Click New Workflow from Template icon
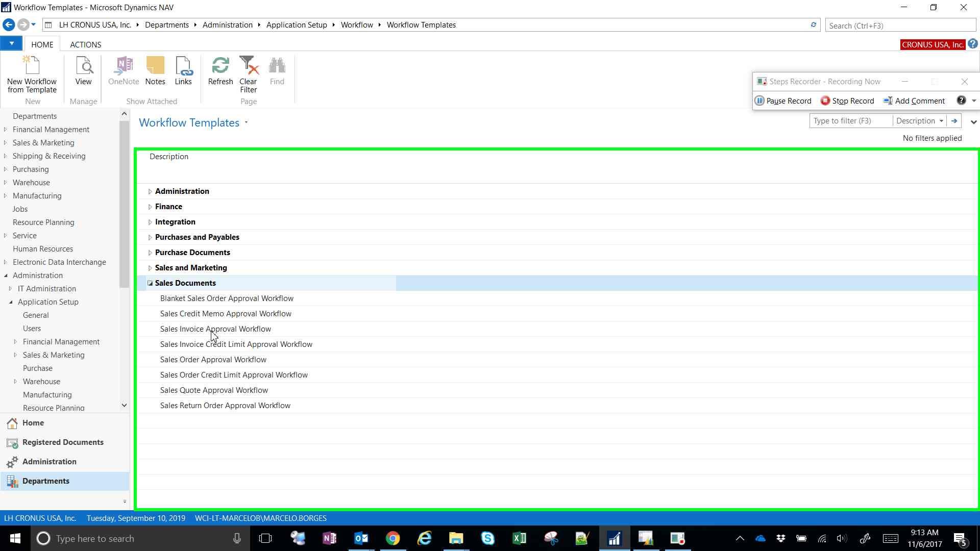Viewport: 980px width, 551px height. [x=32, y=74]
